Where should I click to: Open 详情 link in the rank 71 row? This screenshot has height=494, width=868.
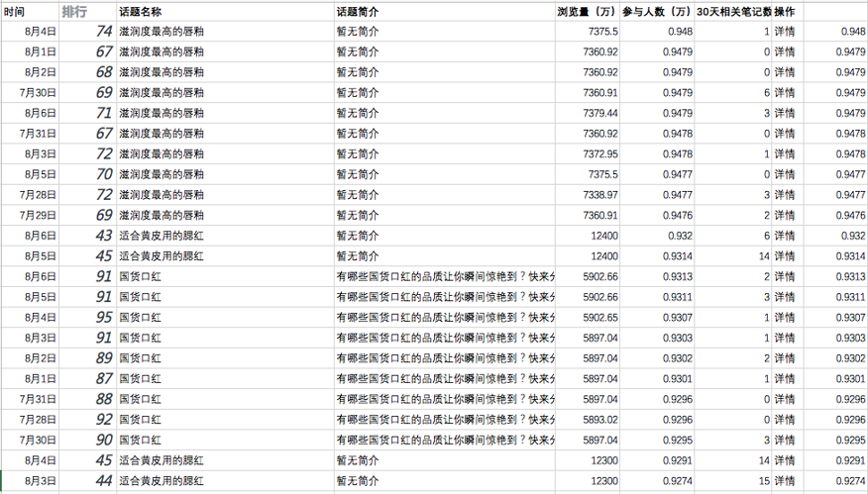click(785, 114)
